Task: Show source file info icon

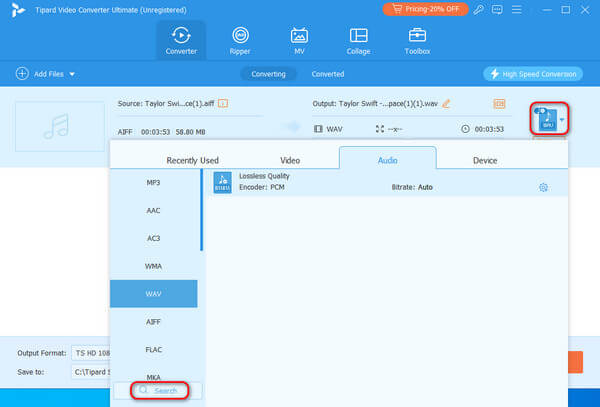Action: click(x=223, y=103)
